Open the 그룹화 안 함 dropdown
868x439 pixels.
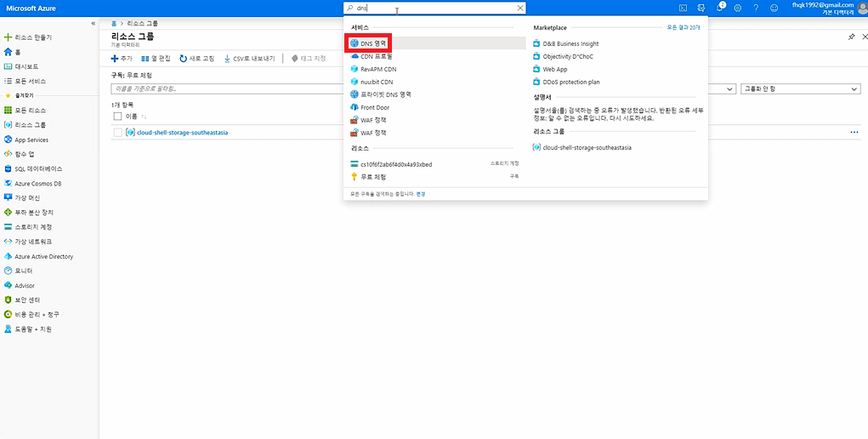(801, 89)
